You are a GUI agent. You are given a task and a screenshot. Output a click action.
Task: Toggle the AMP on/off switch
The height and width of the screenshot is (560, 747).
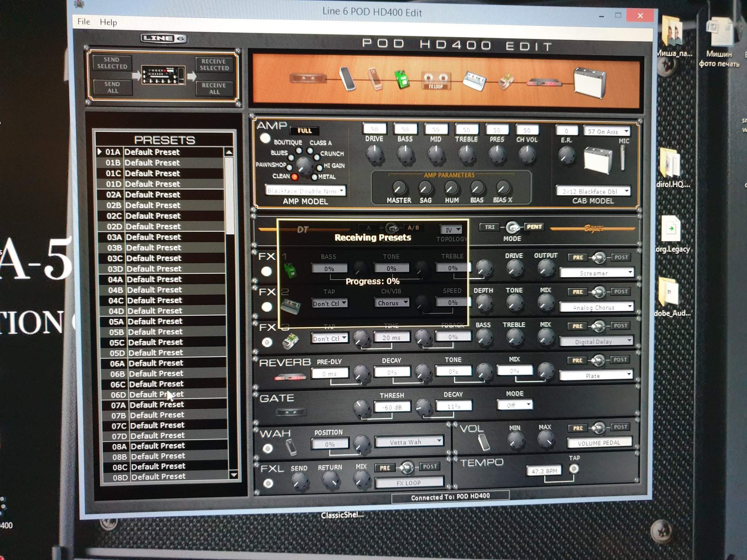point(265,138)
